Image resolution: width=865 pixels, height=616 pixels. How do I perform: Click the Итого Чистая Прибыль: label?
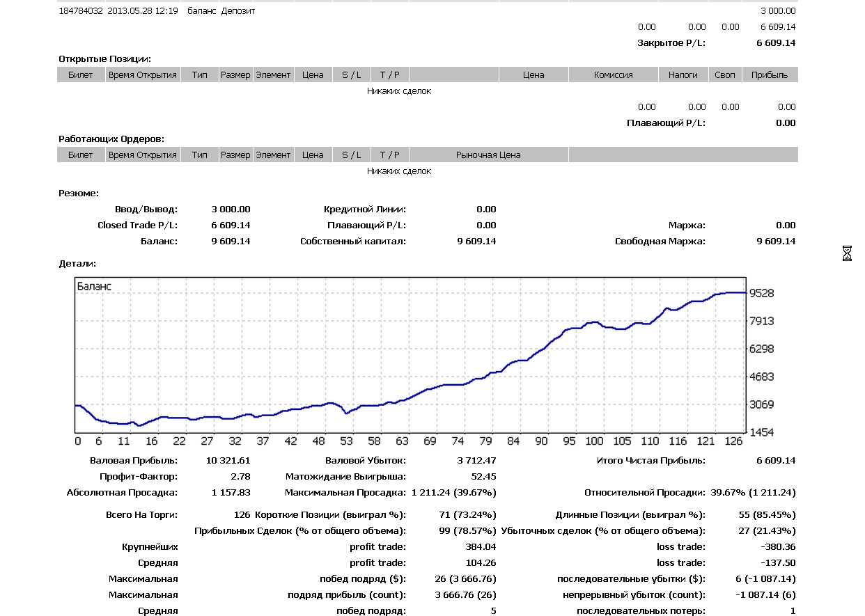click(x=651, y=460)
